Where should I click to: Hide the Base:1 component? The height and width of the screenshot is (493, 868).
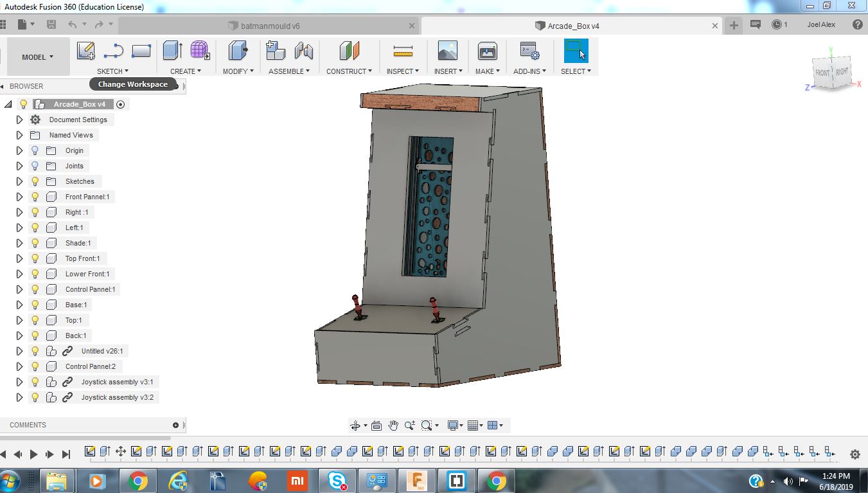click(35, 305)
